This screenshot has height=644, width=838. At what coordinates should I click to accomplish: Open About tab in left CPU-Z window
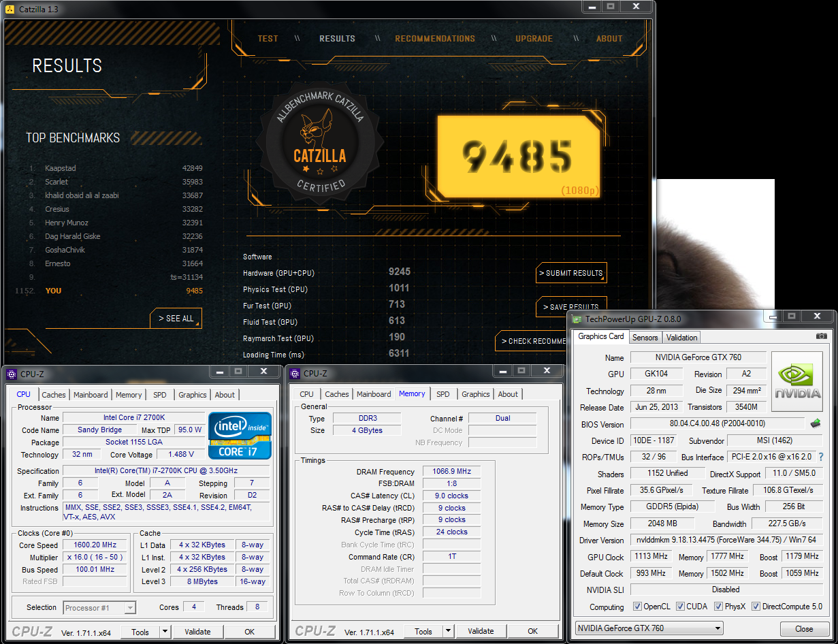tap(225, 395)
